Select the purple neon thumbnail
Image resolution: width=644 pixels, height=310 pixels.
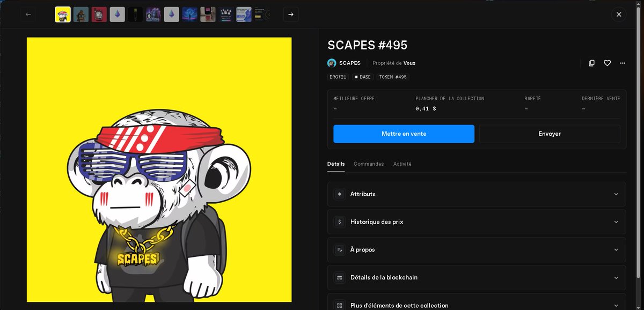tap(153, 14)
